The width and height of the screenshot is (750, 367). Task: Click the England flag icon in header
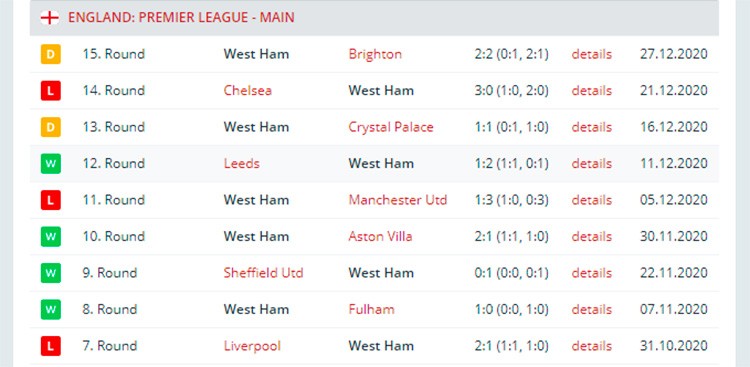pos(50,18)
